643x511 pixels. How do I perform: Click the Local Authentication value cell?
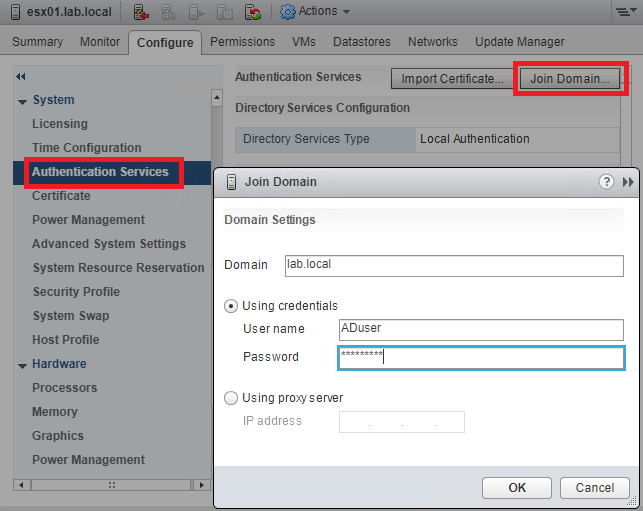point(518,139)
